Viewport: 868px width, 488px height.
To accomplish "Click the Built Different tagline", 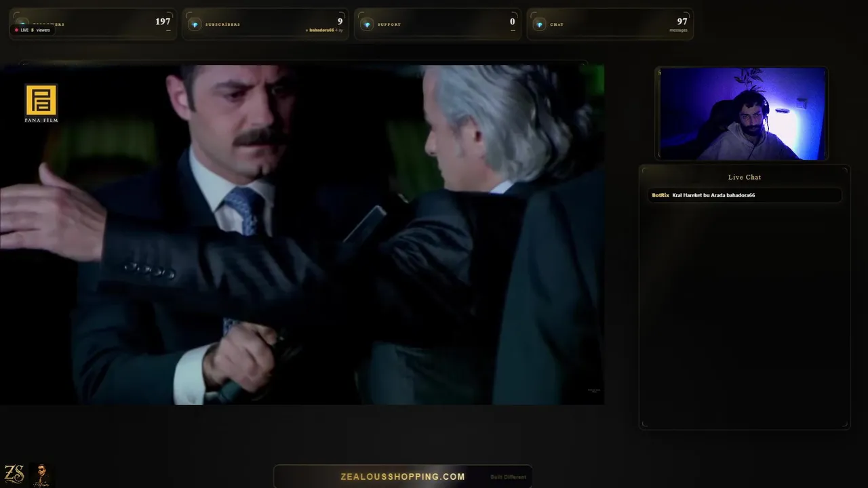I will 509,477.
